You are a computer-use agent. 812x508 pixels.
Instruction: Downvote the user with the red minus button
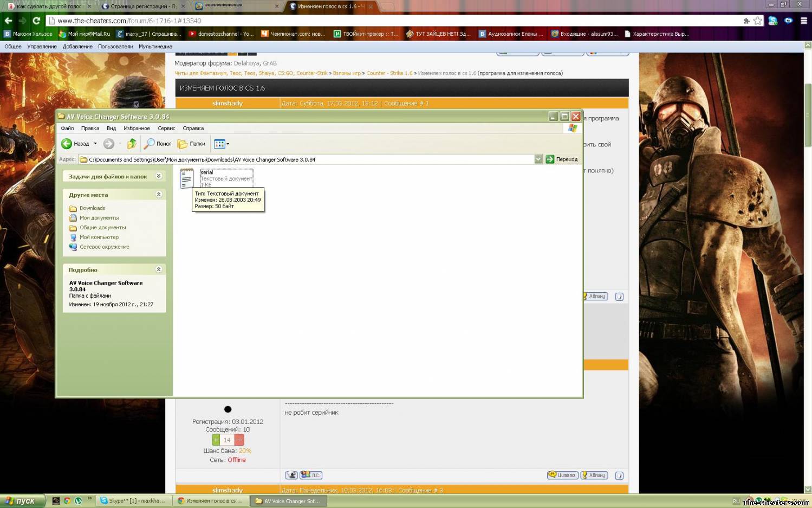click(x=239, y=440)
